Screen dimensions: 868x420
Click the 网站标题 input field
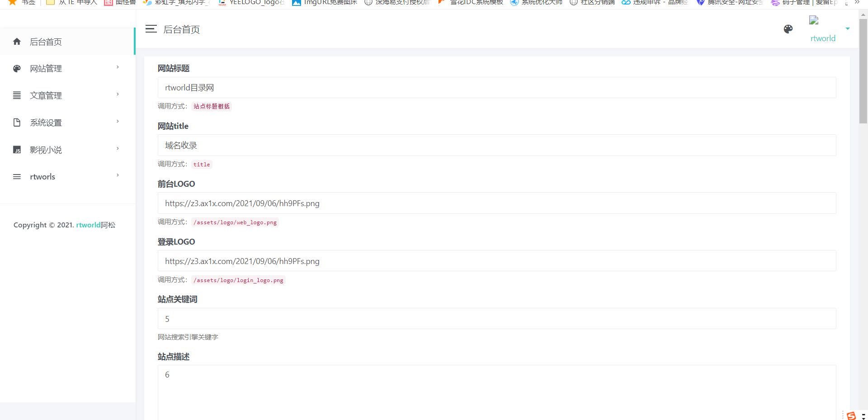coord(496,88)
